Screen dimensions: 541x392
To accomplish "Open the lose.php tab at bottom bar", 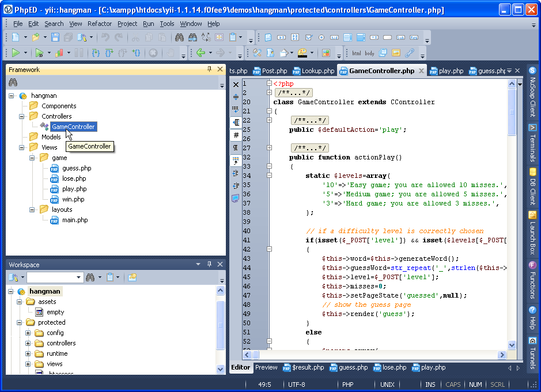I will [x=390, y=367].
